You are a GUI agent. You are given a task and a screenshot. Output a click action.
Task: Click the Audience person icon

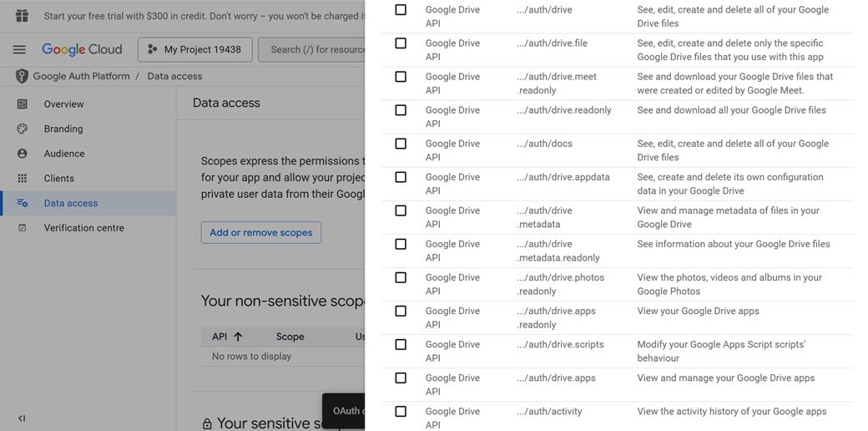point(23,154)
